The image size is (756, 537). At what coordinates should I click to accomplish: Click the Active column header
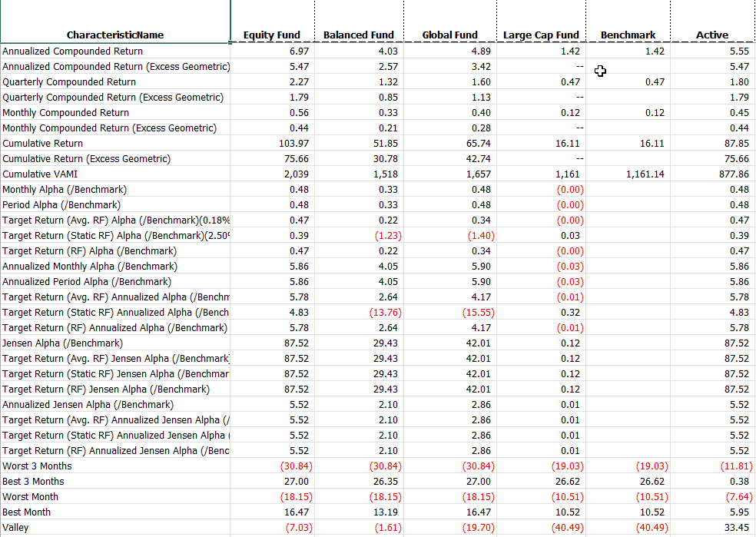[712, 35]
